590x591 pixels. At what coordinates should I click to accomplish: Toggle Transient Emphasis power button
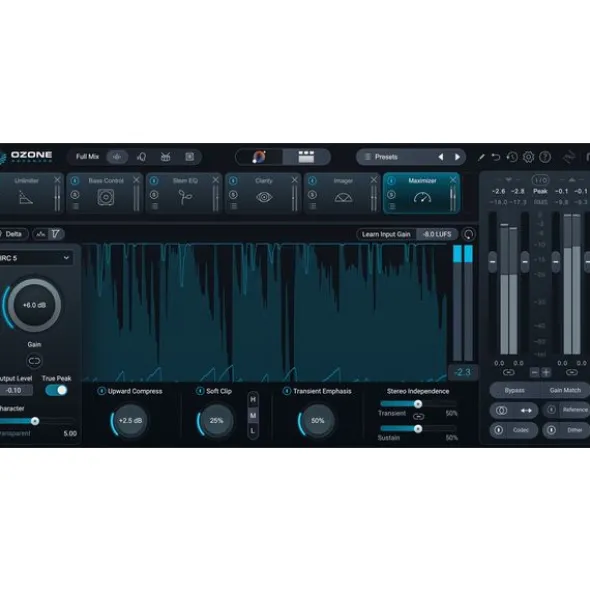tap(287, 391)
